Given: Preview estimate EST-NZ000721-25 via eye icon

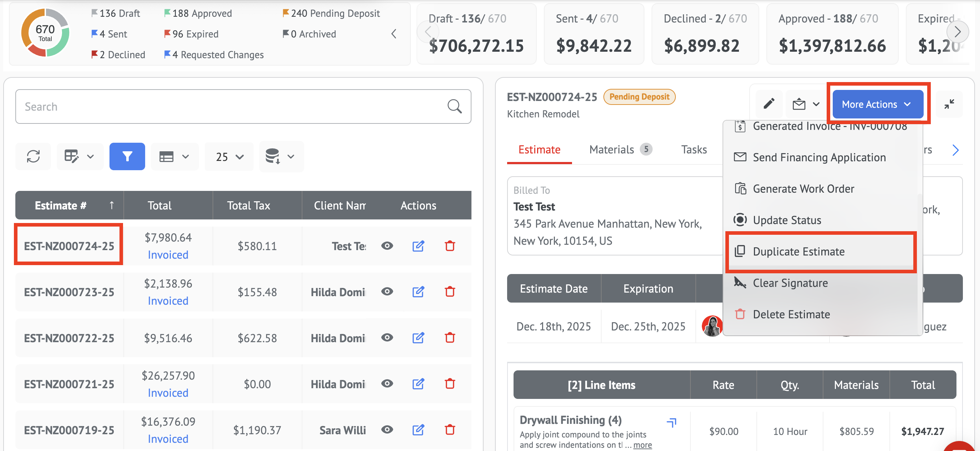Looking at the screenshot, I should click(387, 384).
